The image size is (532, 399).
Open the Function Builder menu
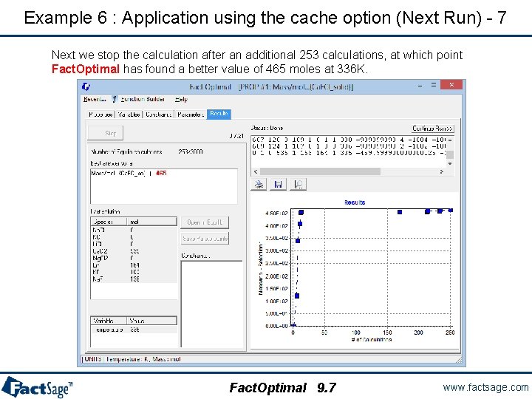pyautogui.click(x=143, y=99)
